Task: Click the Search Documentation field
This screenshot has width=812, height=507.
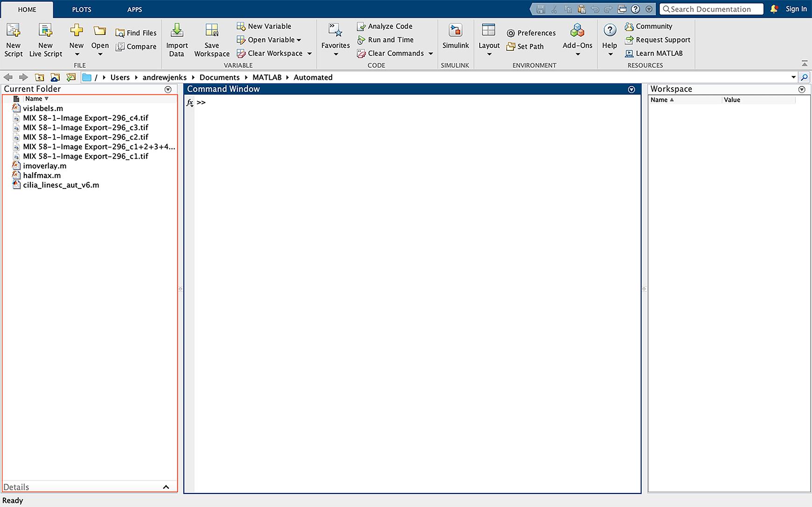Action: 711,9
